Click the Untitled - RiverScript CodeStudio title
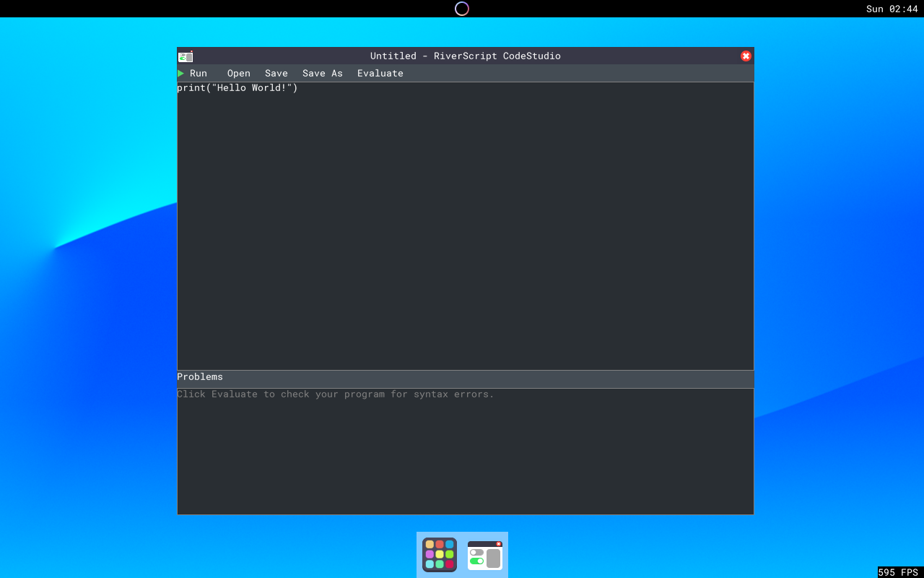Screen dimensions: 924x578 (466, 56)
